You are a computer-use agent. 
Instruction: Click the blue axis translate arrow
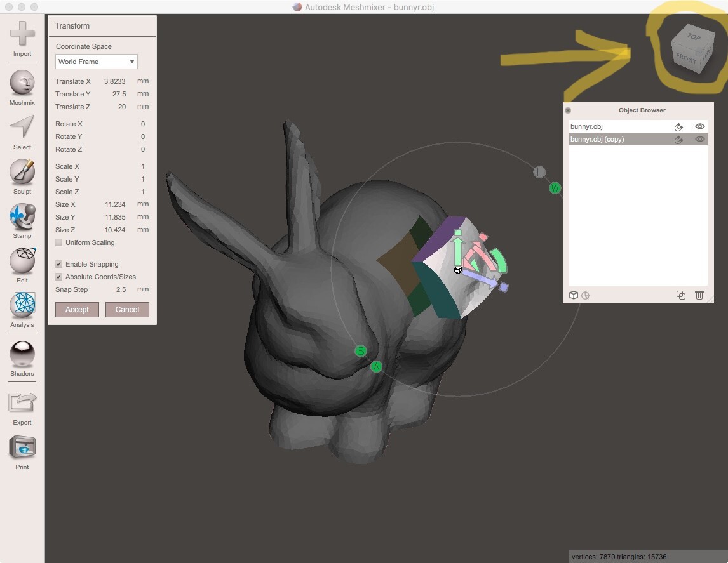(x=480, y=279)
